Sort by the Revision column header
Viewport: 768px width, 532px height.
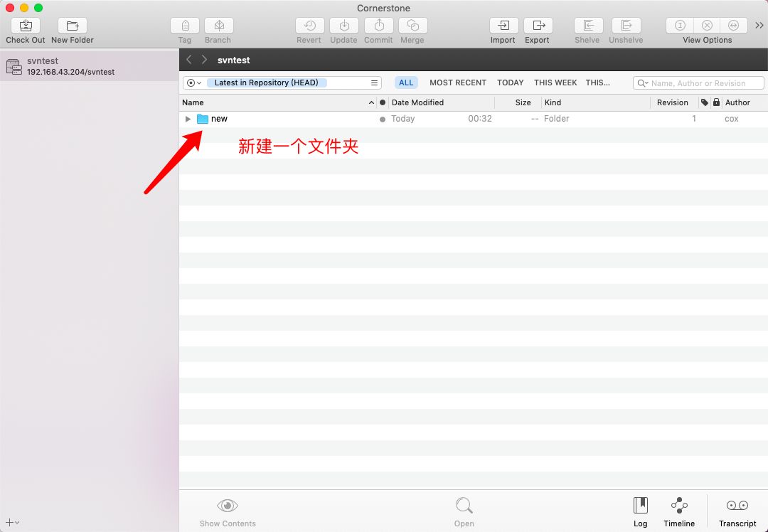click(674, 102)
